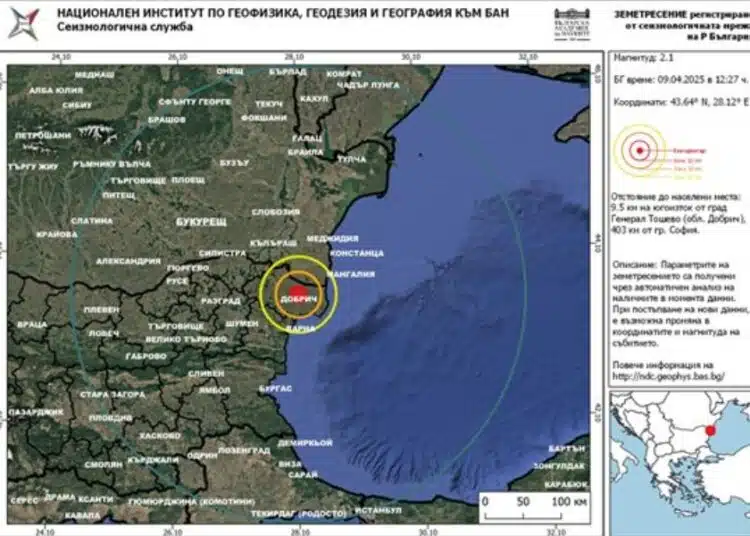This screenshot has height=536, width=750.
Task: Click the КЪЛЪРАШ city label
Action: click(274, 243)
